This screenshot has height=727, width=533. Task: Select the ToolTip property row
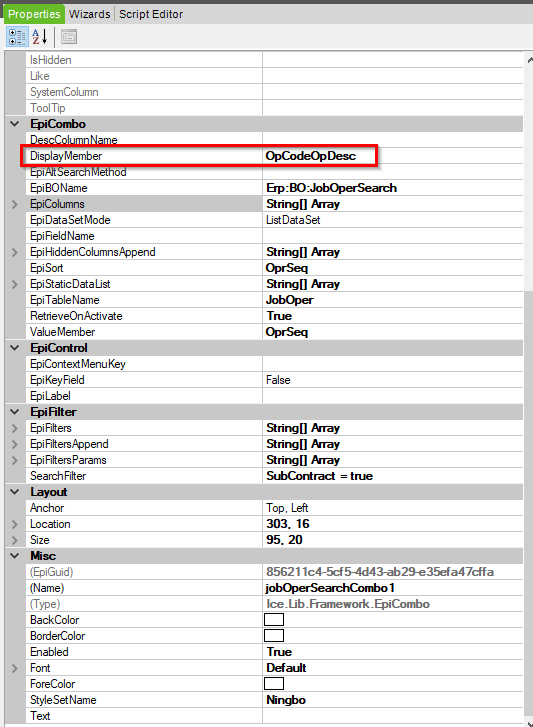pyautogui.click(x=274, y=108)
